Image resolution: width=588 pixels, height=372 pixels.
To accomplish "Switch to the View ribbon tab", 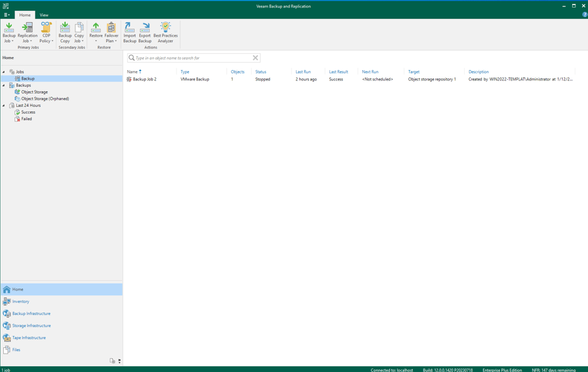I will tap(44, 15).
